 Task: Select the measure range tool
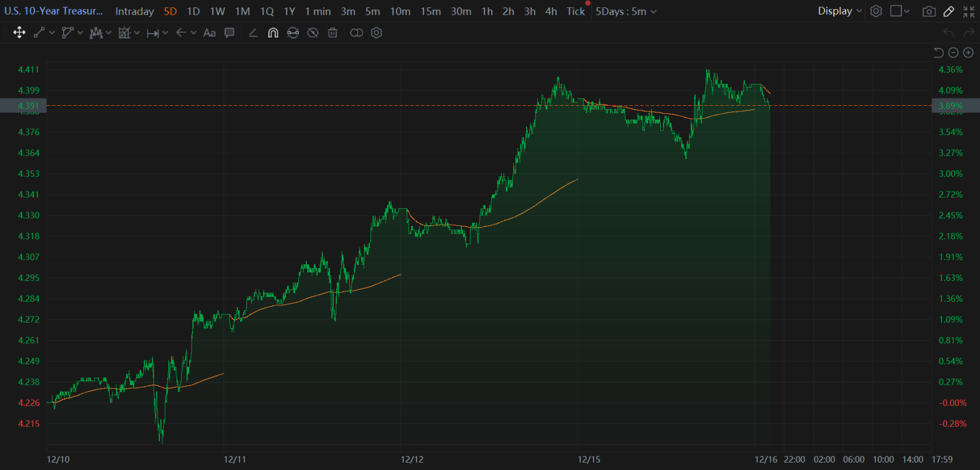pyautogui.click(x=153, y=33)
